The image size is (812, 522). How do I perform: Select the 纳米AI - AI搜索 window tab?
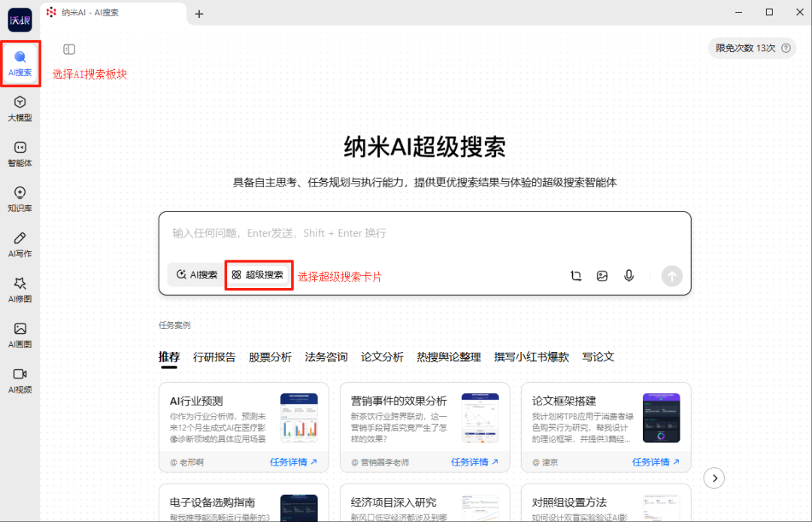[x=114, y=13]
